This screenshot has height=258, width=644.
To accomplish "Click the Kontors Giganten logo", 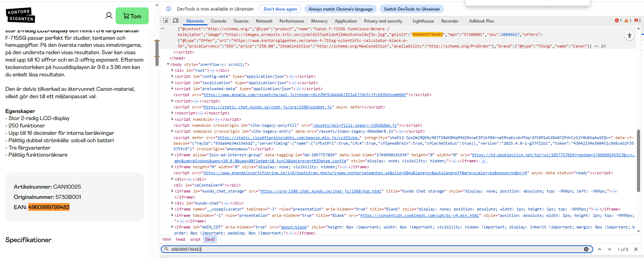I will [20, 15].
